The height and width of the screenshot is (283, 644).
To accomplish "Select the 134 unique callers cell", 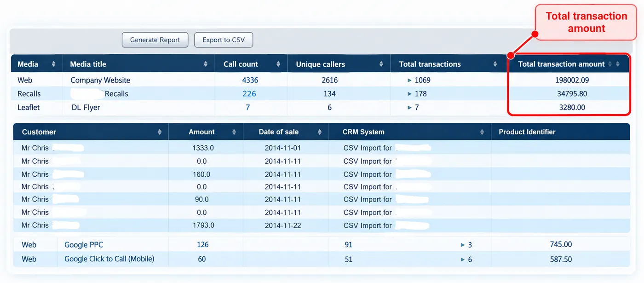I will click(329, 94).
